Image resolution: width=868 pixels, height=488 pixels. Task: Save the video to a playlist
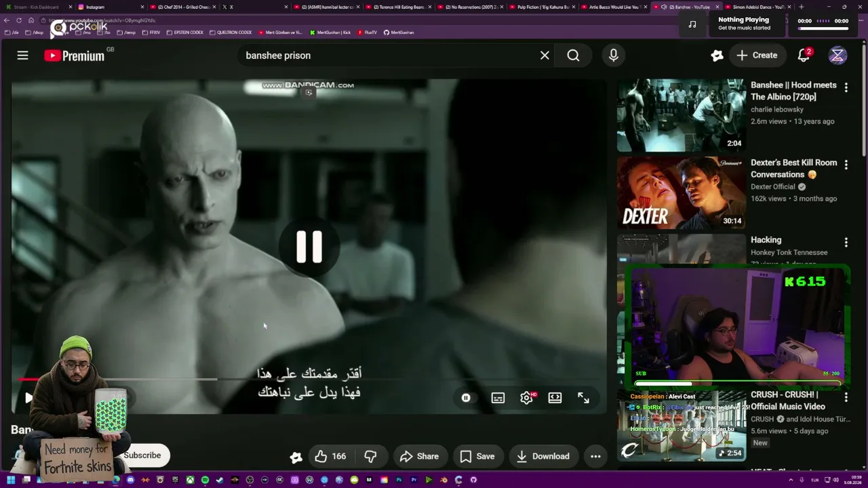(x=477, y=456)
